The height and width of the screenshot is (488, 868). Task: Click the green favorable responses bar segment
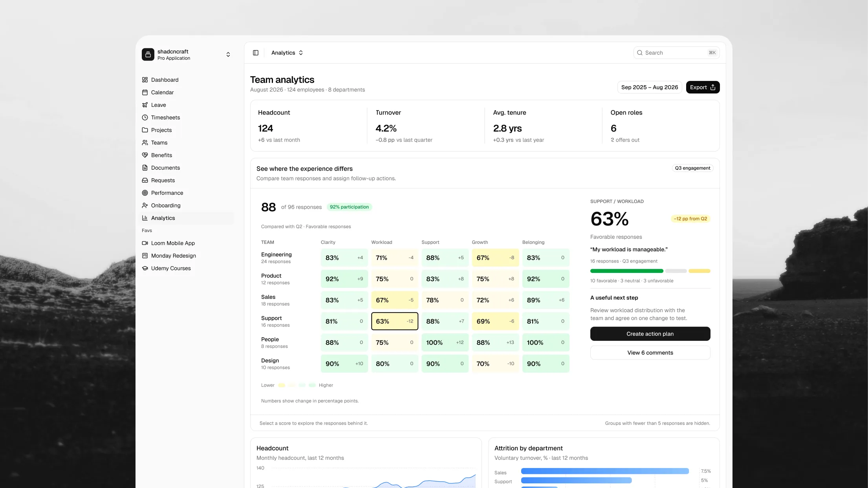point(626,271)
